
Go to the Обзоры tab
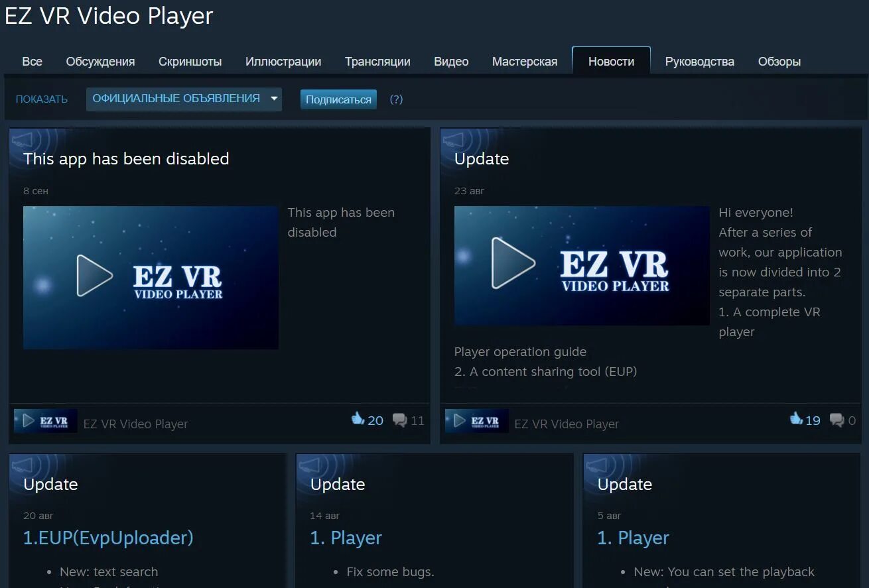(779, 62)
